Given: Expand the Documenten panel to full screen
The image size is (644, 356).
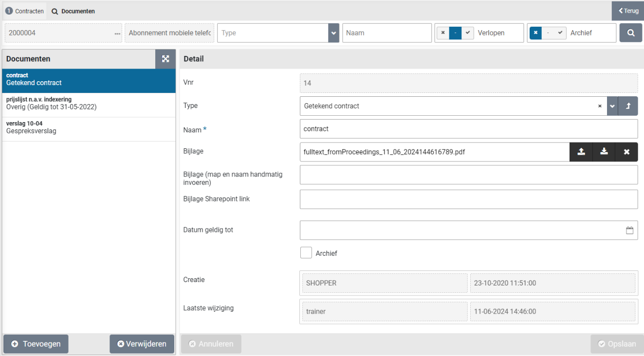Looking at the screenshot, I should click(166, 59).
